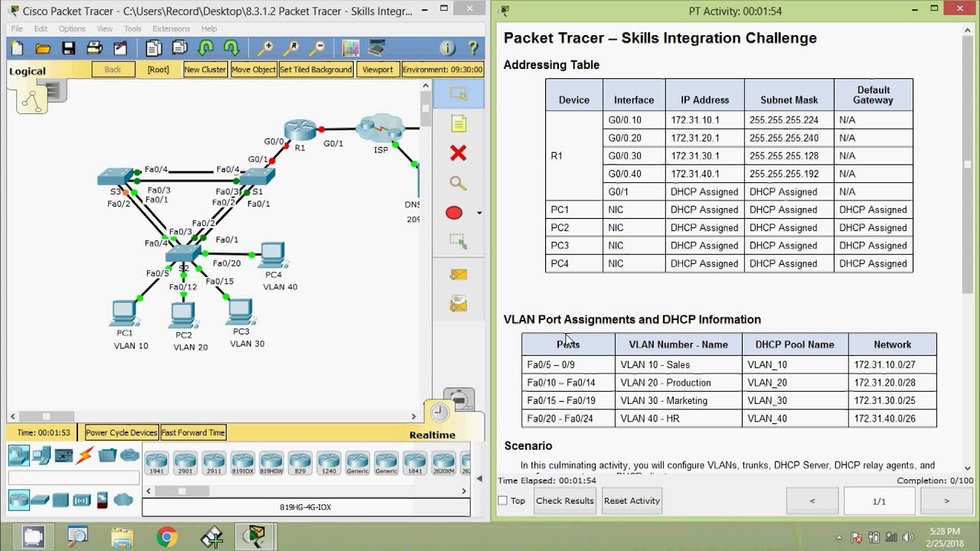Select the 2911 router device
This screenshot has height=551, width=980.
[x=214, y=462]
